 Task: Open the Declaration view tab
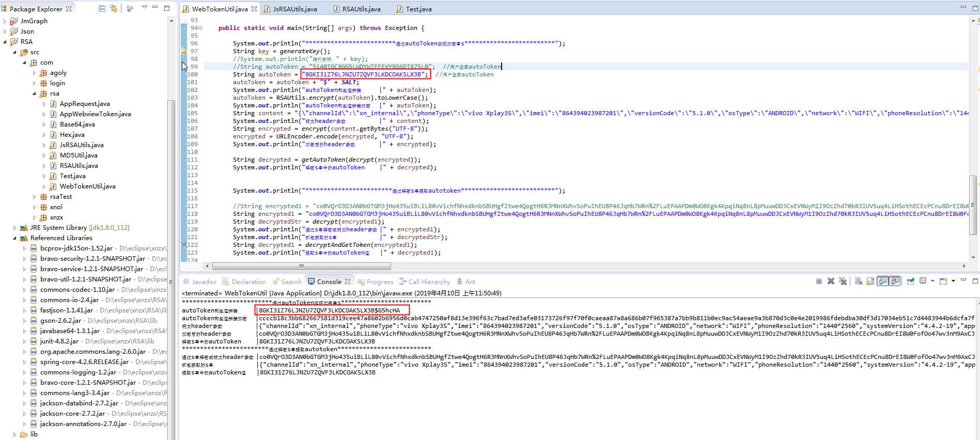pyautogui.click(x=244, y=281)
